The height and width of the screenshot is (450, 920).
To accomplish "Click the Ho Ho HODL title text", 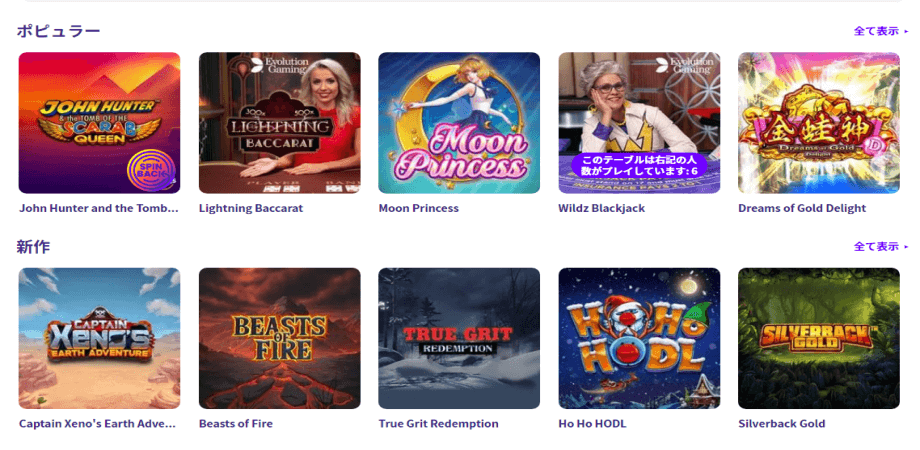I will (592, 424).
